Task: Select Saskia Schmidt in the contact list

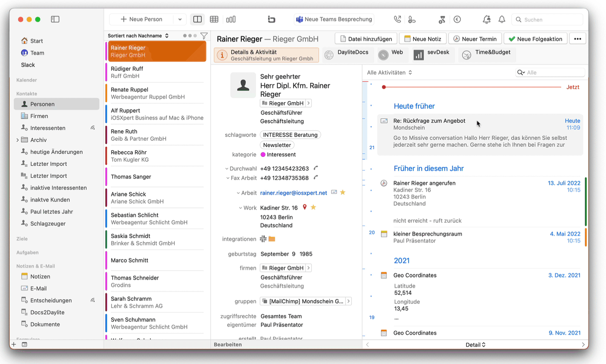Action: coord(156,239)
